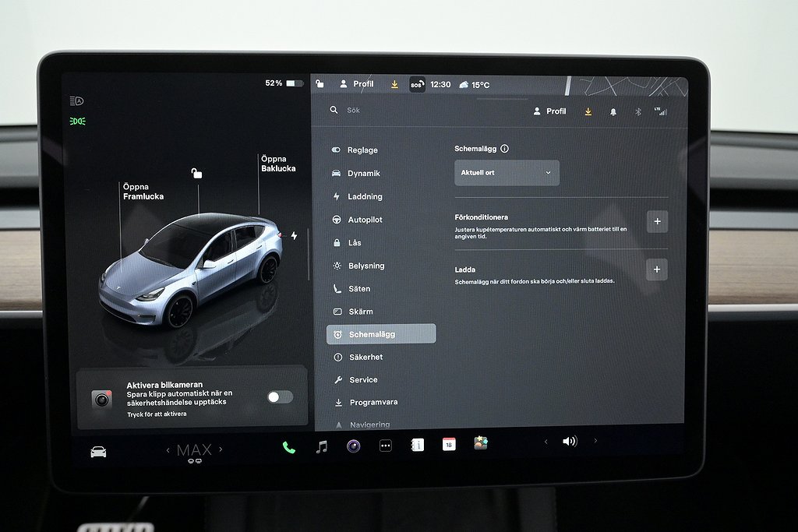
Task: Open the three-dots app launcher
Action: pyautogui.click(x=385, y=446)
